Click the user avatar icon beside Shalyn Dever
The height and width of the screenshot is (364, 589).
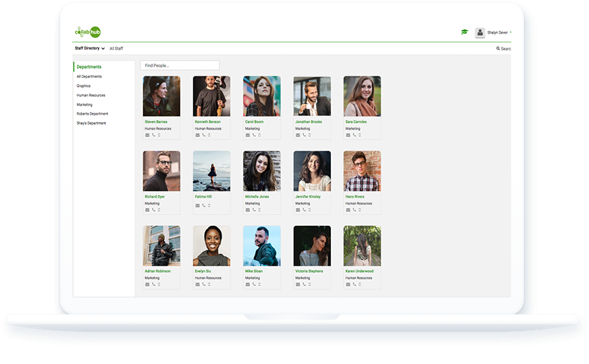pyautogui.click(x=480, y=32)
